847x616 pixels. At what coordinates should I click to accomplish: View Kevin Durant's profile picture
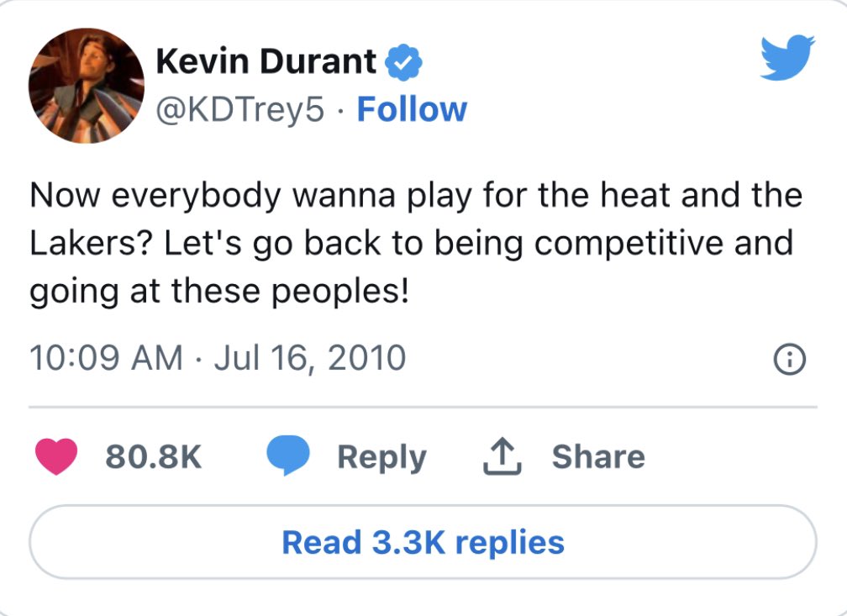pos(85,85)
